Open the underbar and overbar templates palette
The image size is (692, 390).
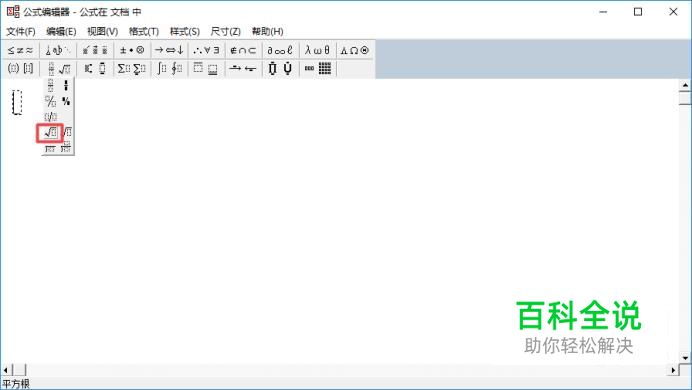206,68
